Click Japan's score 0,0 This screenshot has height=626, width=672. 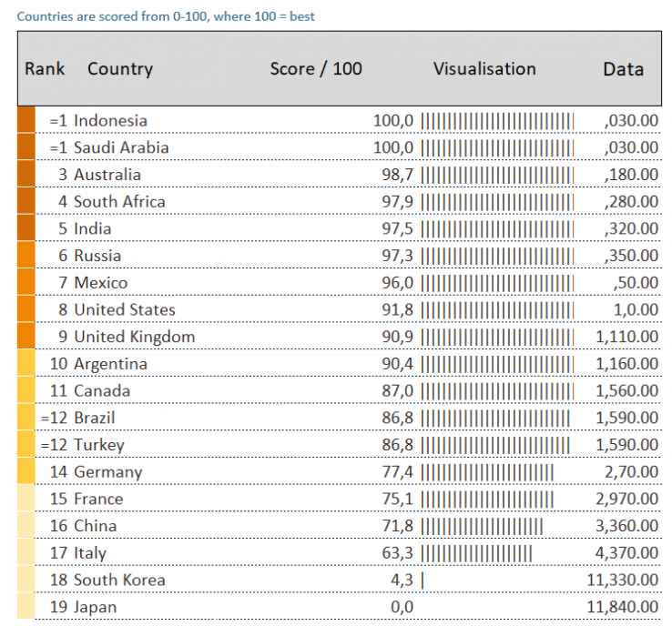tap(402, 607)
